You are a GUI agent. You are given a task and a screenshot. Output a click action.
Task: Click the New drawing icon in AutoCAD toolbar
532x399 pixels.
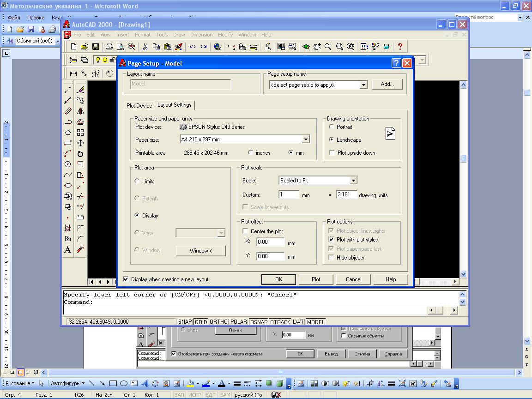coord(73,47)
